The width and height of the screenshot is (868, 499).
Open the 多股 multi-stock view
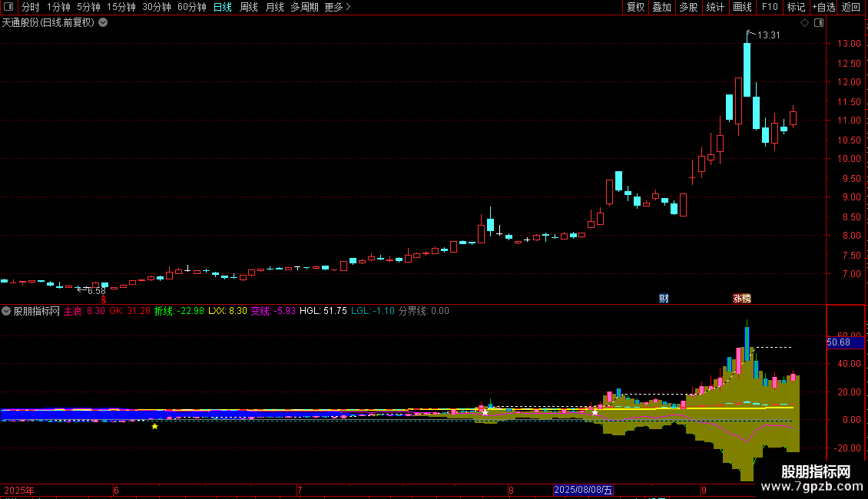689,7
